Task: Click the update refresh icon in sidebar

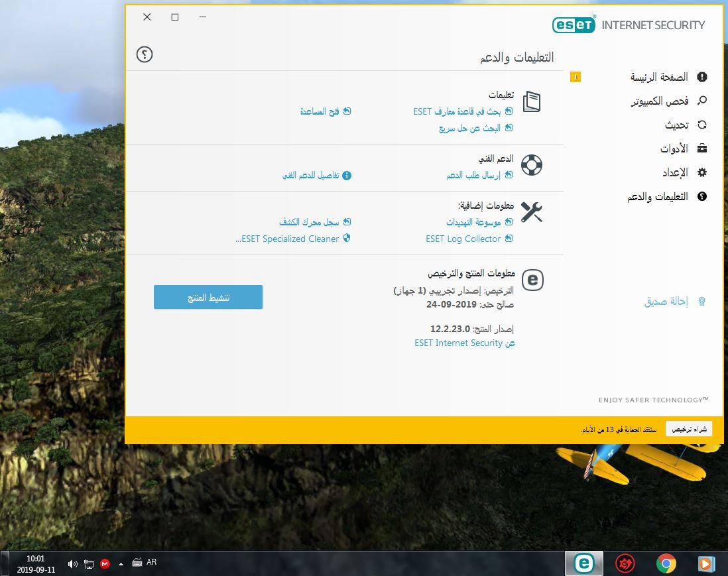Action: click(702, 125)
